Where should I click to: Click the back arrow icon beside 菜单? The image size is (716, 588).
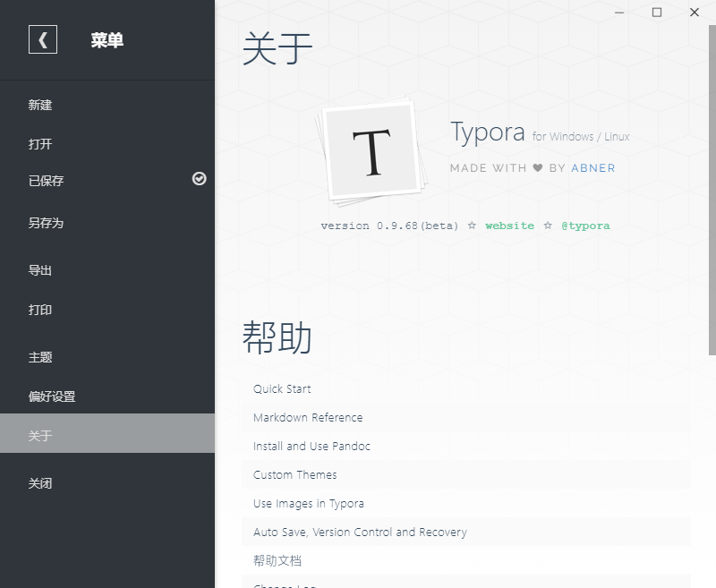point(43,39)
